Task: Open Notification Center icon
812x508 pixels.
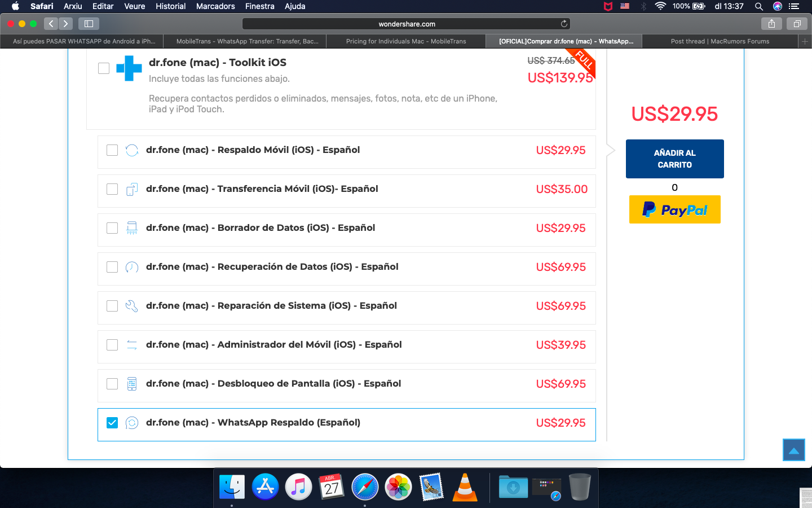Action: [x=794, y=6]
